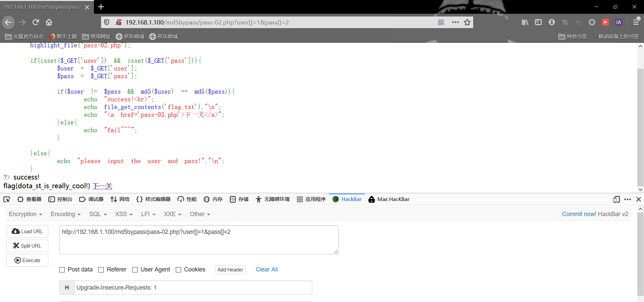Image resolution: width=644 pixels, height=302 pixels.
Task: Bookmark this page with the star icon
Action: 467,22
